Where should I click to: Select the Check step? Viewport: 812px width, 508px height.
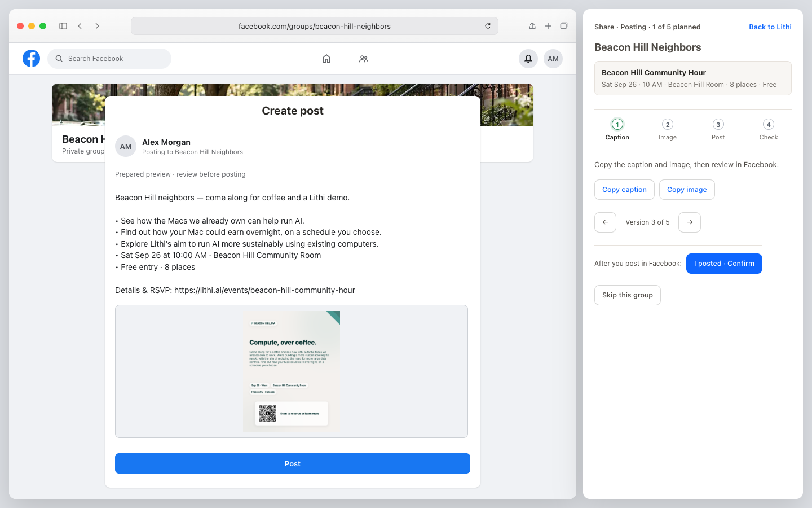click(x=769, y=130)
